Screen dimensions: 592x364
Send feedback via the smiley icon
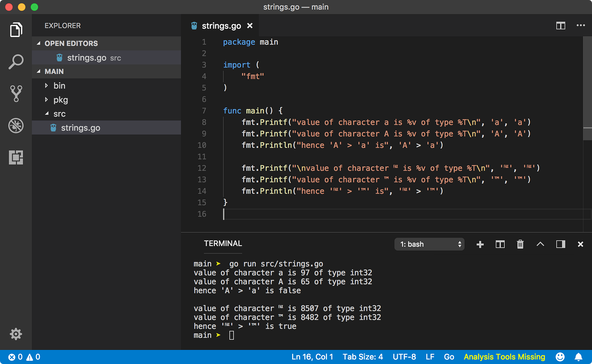point(560,357)
